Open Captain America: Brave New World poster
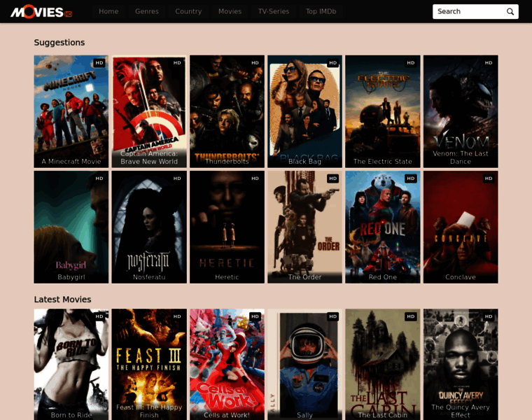 click(x=149, y=111)
